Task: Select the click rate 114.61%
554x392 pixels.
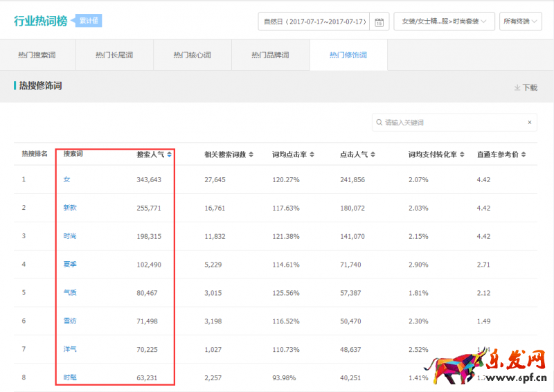Action: click(x=286, y=265)
